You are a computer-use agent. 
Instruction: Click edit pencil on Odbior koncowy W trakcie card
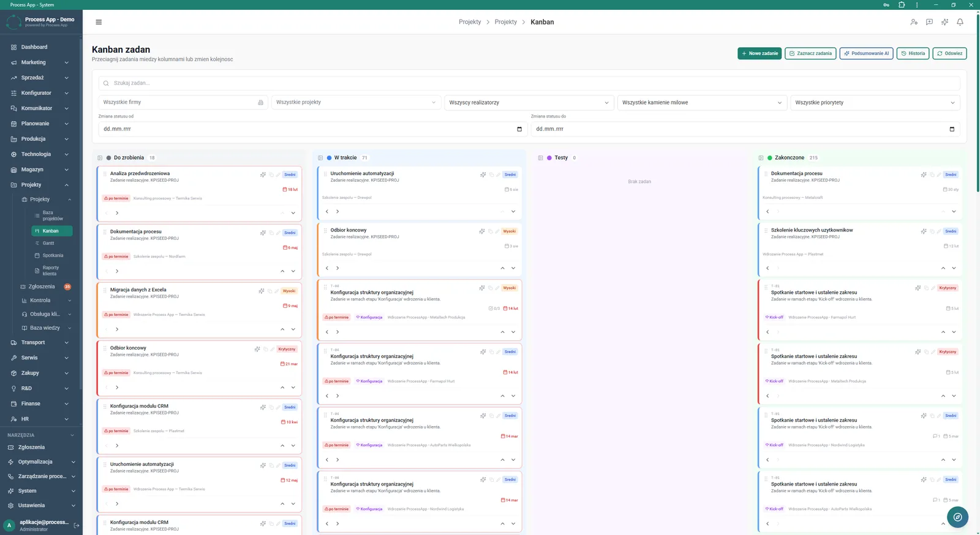pyautogui.click(x=497, y=231)
